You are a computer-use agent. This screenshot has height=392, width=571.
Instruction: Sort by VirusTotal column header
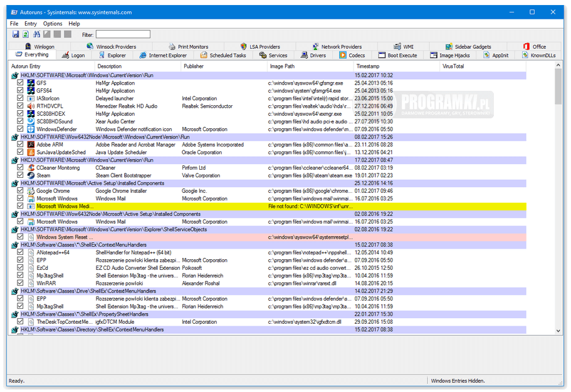pyautogui.click(x=483, y=66)
